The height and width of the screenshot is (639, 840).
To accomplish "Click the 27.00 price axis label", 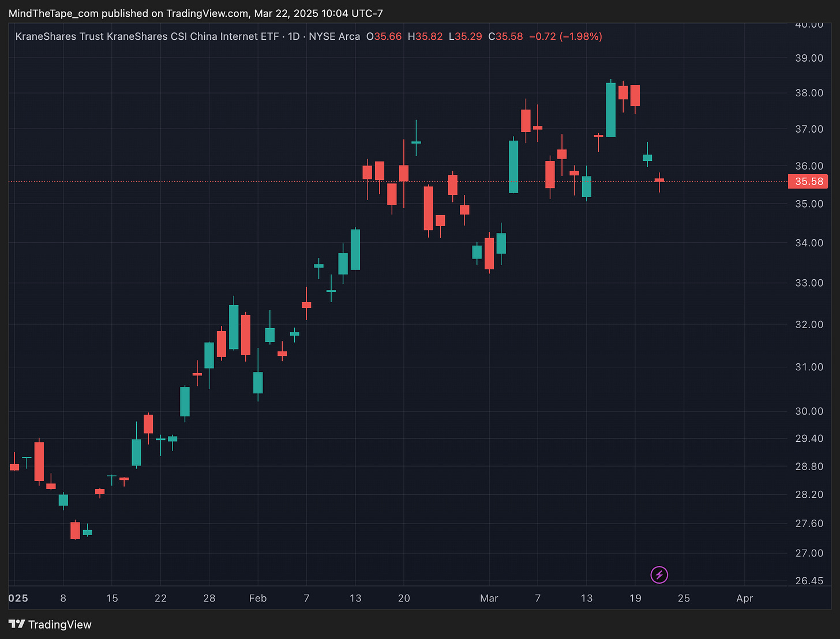I will (809, 553).
